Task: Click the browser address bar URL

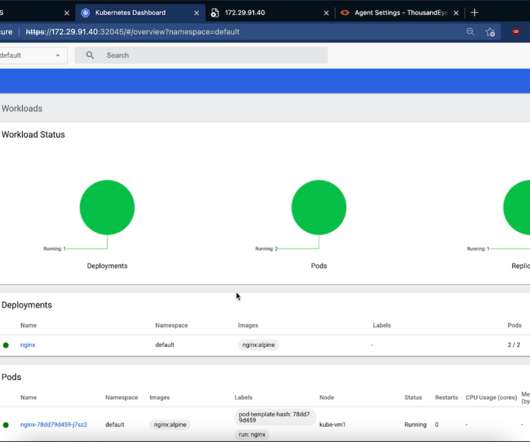Action: pos(132,32)
